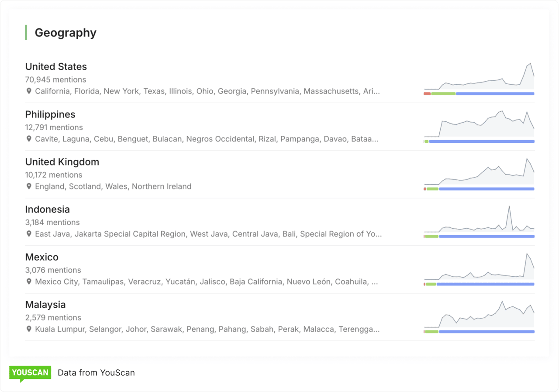Screen dimensions: 559x392
Task: Click the 70,945 mentions count
Action: (x=55, y=80)
